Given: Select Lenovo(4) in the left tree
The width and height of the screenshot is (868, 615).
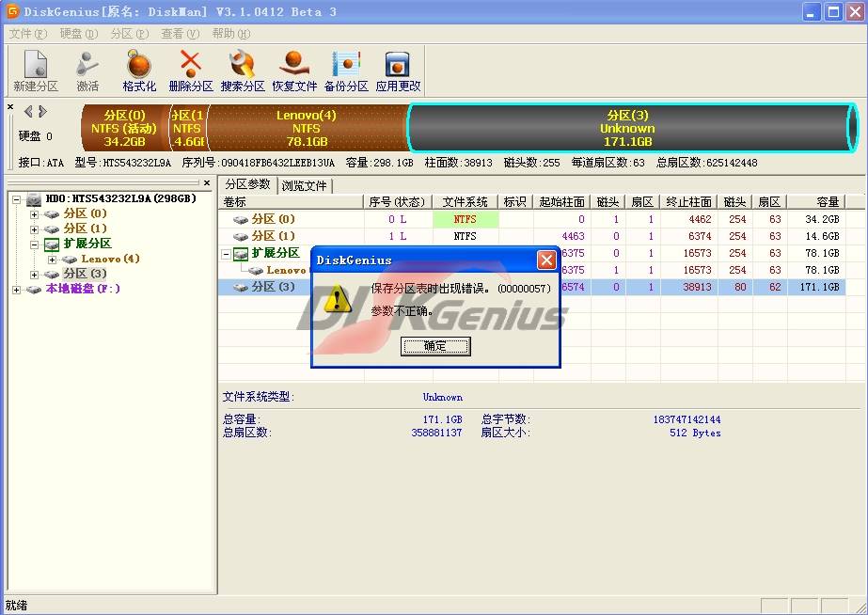Looking at the screenshot, I should click(x=110, y=259).
